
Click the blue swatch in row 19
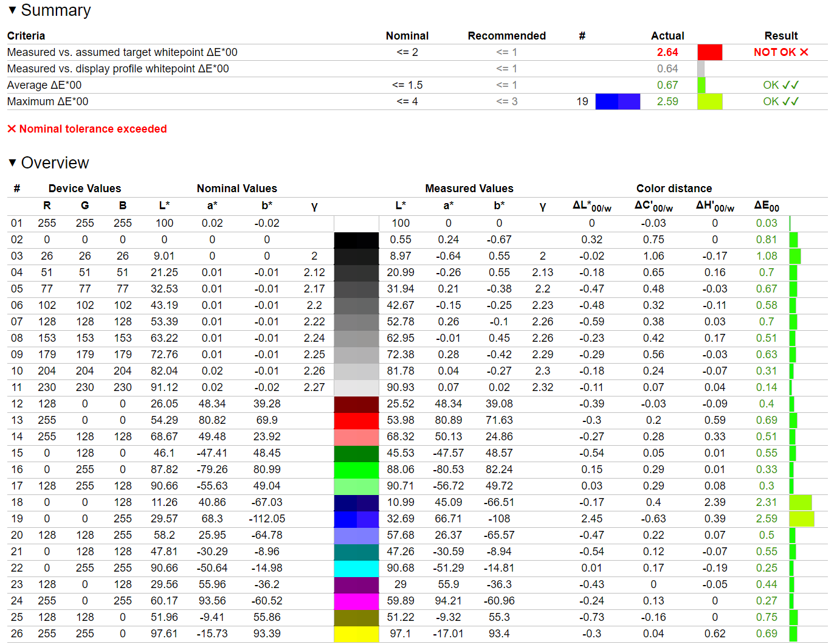point(356,519)
